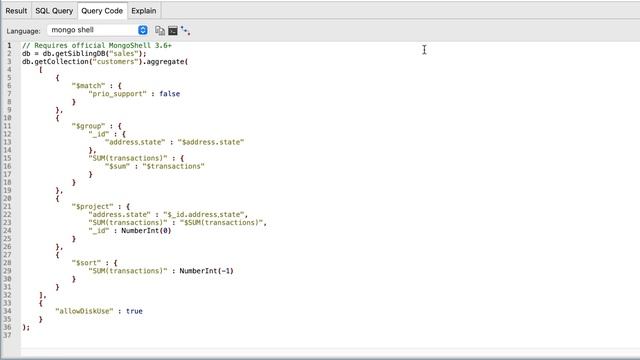Click the "allowDiskUse" : true line
Viewport: 640px width, 360px height.
click(x=99, y=311)
